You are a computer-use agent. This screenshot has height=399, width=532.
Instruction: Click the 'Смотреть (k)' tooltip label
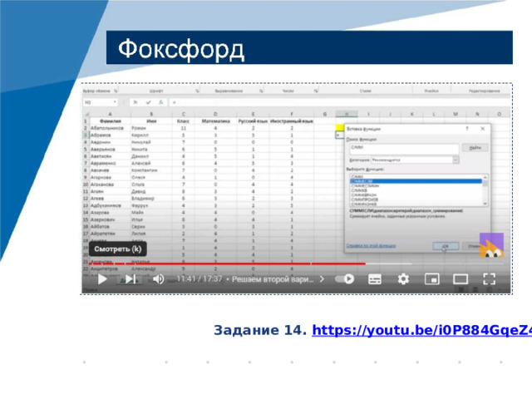coord(118,249)
